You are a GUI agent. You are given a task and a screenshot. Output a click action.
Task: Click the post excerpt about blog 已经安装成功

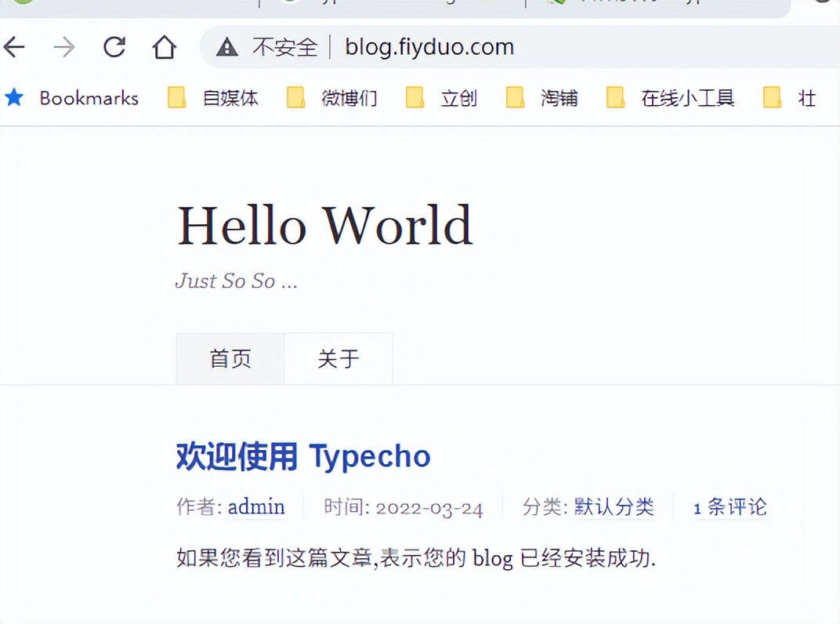point(416,558)
